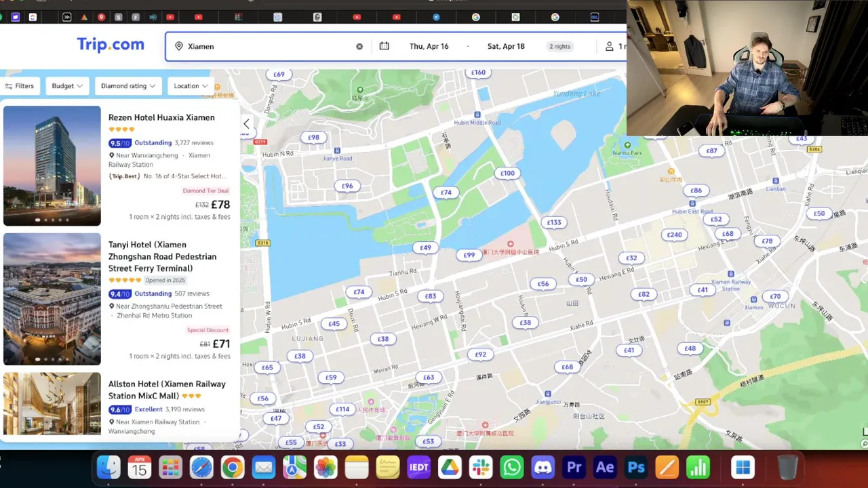This screenshot has height=488, width=868.
Task: Select the £160 map price marker
Action: coord(478,73)
